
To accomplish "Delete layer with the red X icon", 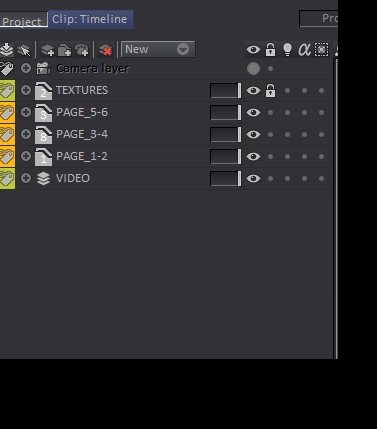I will point(106,50).
